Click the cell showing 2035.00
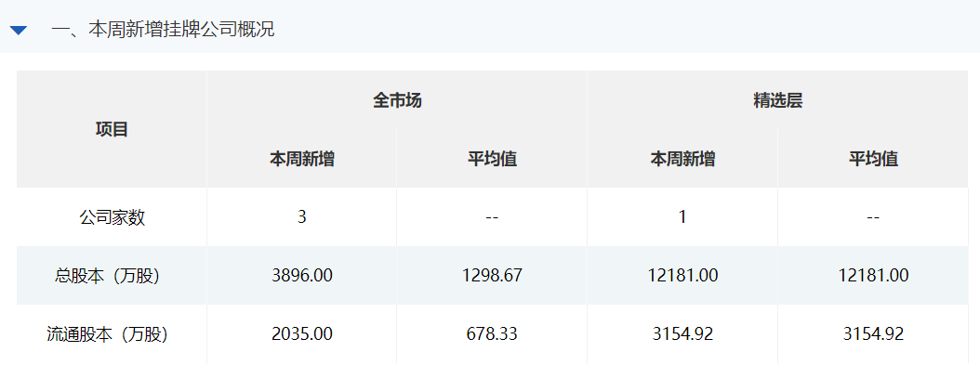The width and height of the screenshot is (980, 378). (302, 333)
